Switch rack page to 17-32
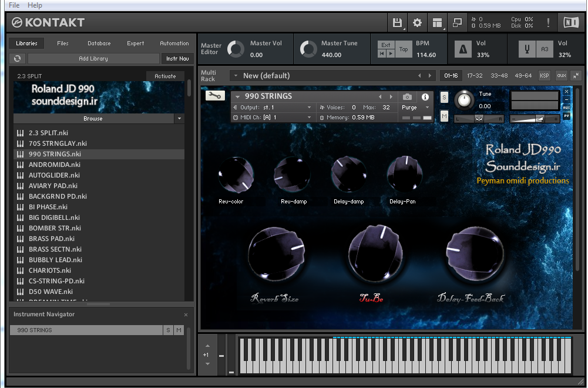 [475, 76]
